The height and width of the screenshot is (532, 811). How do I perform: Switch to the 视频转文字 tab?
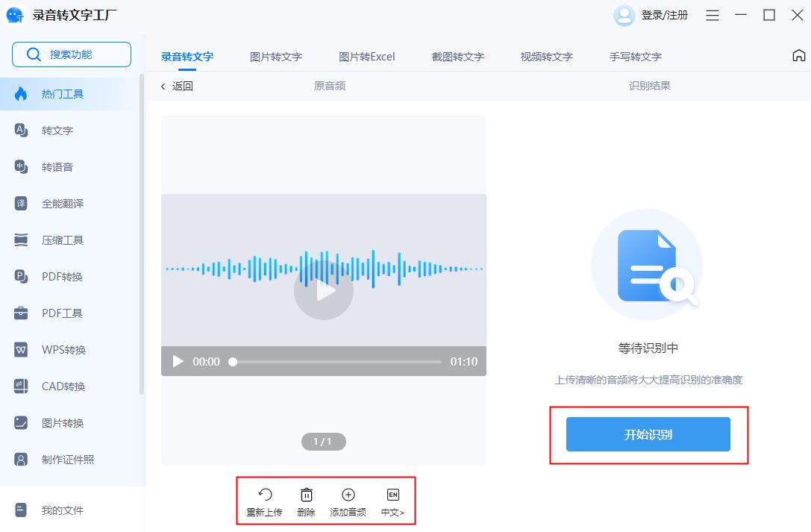pyautogui.click(x=545, y=56)
